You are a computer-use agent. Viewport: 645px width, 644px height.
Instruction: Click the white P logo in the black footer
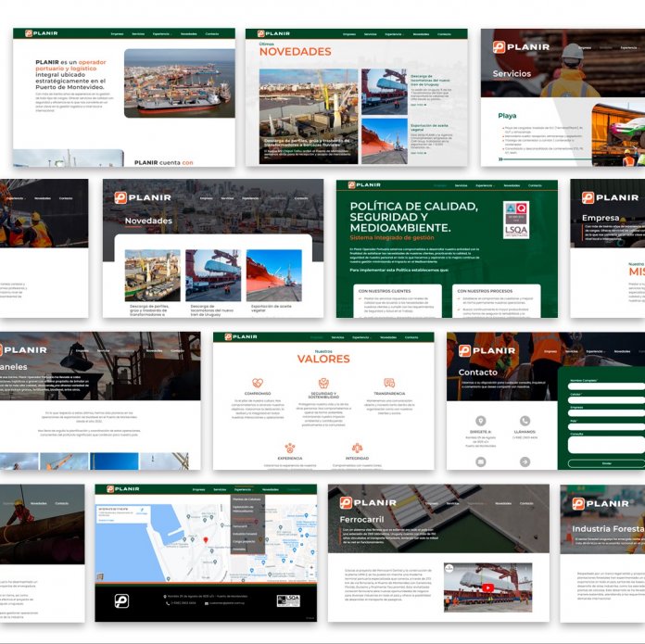coord(121,600)
